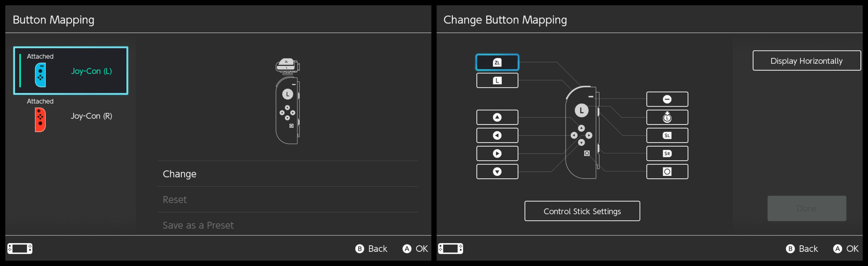Select the stick press mapping box

[x=667, y=117]
